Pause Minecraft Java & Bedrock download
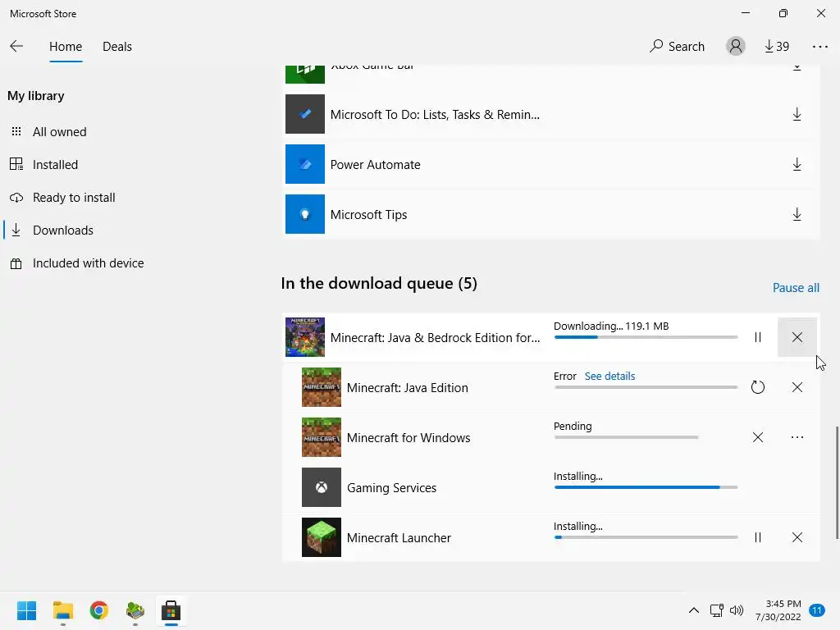Viewport: 840px width, 630px height. click(x=757, y=337)
